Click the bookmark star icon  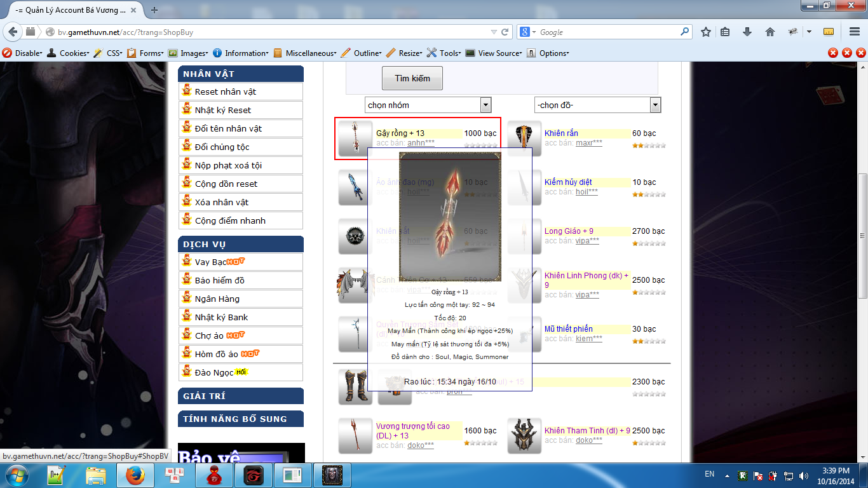pyautogui.click(x=705, y=32)
